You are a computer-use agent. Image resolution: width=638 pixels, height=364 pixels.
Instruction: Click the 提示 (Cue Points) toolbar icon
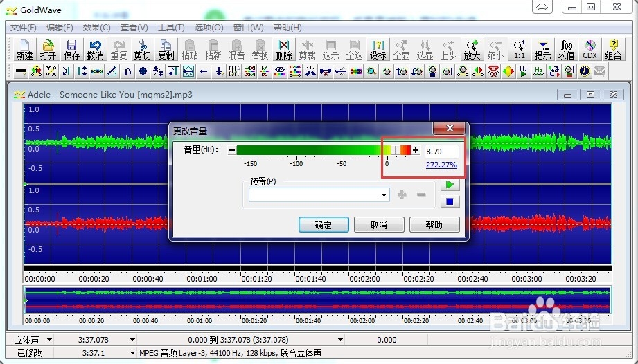544,50
